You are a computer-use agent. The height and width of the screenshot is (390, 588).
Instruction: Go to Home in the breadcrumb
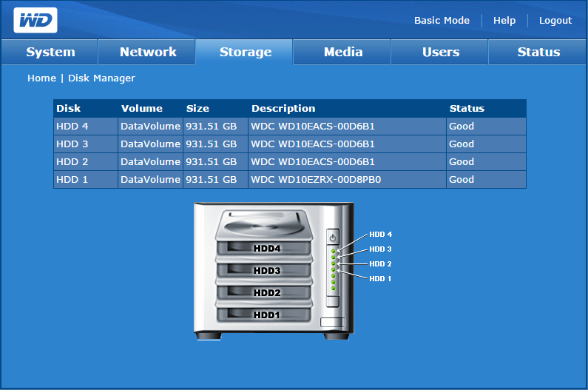pyautogui.click(x=41, y=78)
